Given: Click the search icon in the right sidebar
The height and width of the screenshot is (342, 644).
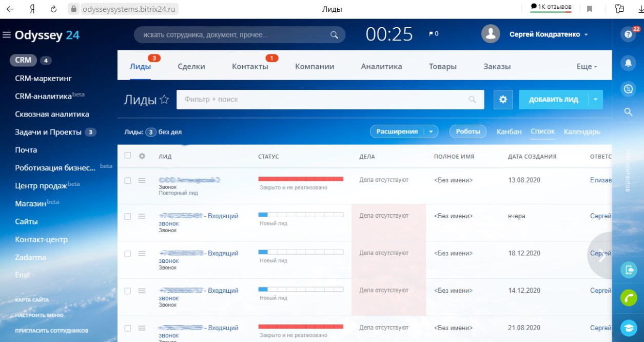Looking at the screenshot, I should (x=628, y=112).
